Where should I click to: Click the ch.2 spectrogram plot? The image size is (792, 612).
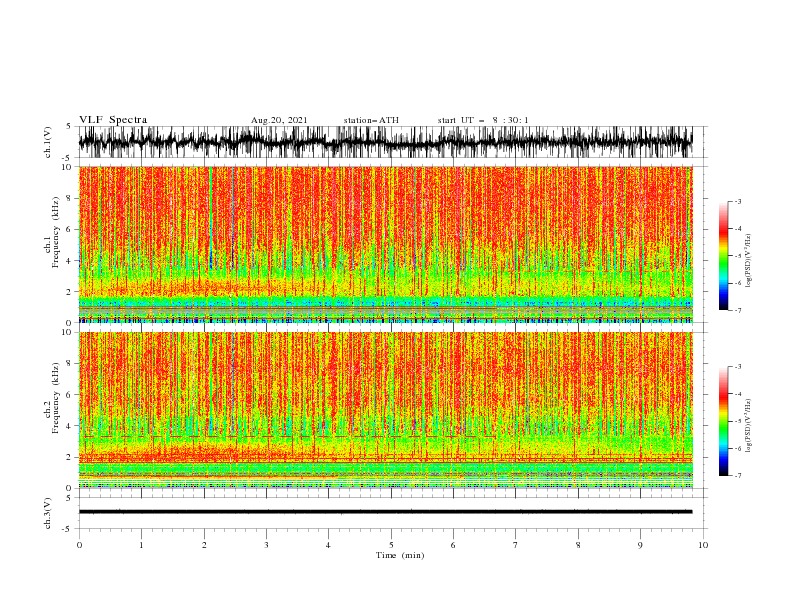(385, 410)
